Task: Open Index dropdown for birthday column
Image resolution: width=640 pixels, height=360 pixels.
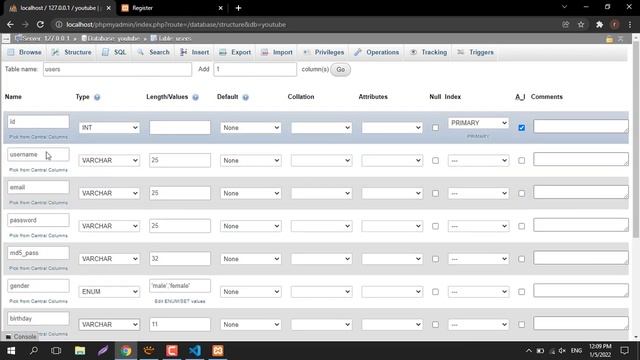Action: pyautogui.click(x=478, y=324)
